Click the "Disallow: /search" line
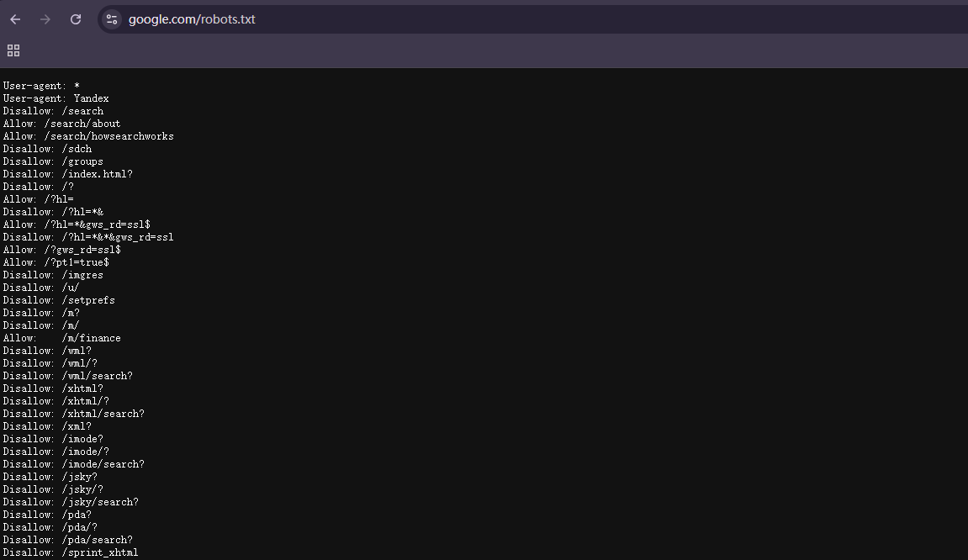 coord(53,111)
